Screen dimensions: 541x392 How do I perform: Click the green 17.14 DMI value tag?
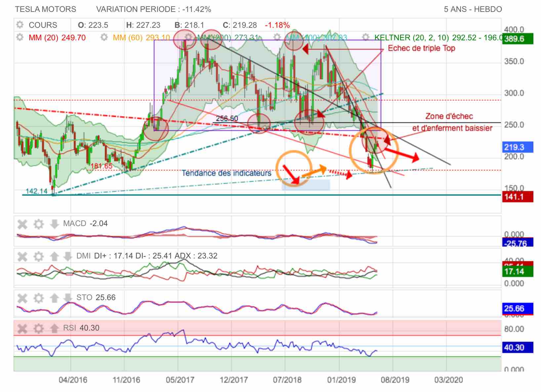click(518, 272)
